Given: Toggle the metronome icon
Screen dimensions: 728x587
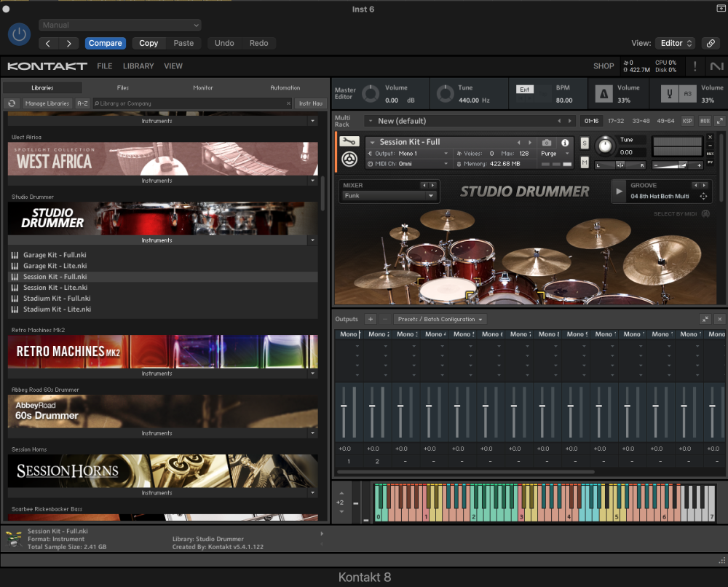Looking at the screenshot, I should 604,94.
